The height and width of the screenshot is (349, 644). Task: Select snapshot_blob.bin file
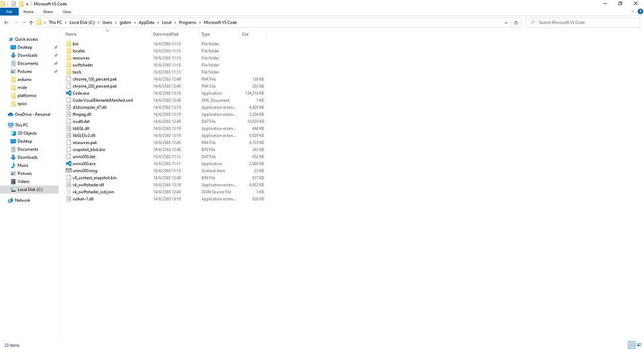pos(89,149)
